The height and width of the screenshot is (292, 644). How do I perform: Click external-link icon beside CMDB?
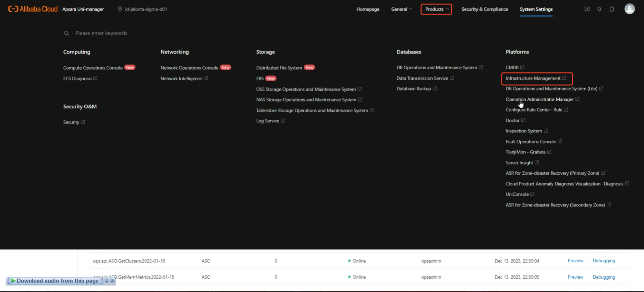[x=522, y=67]
